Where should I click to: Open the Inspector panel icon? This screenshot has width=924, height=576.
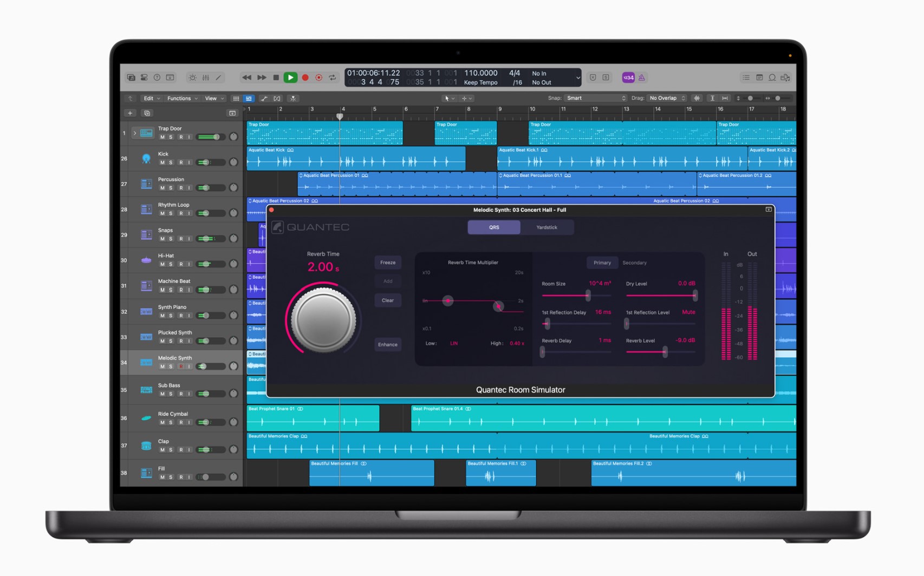[144, 77]
